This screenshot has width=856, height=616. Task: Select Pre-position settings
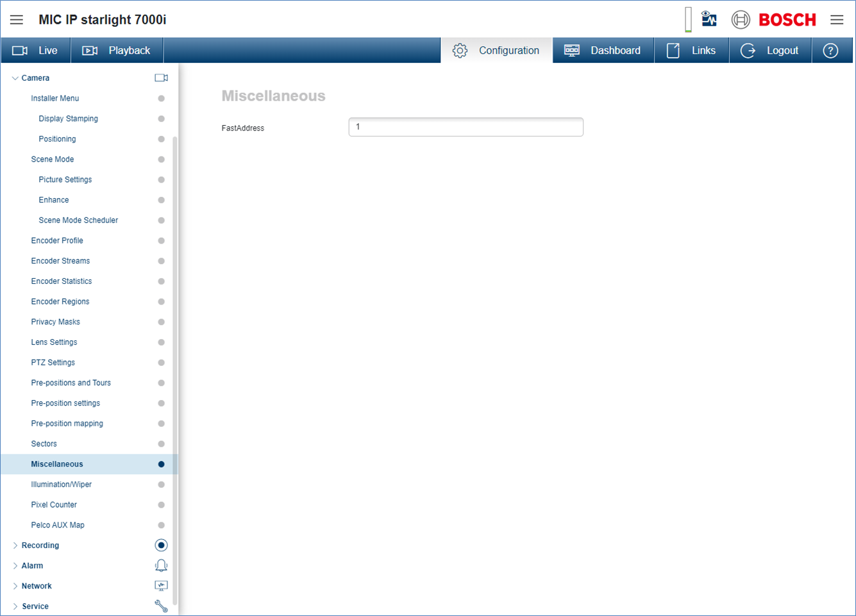[x=65, y=403]
